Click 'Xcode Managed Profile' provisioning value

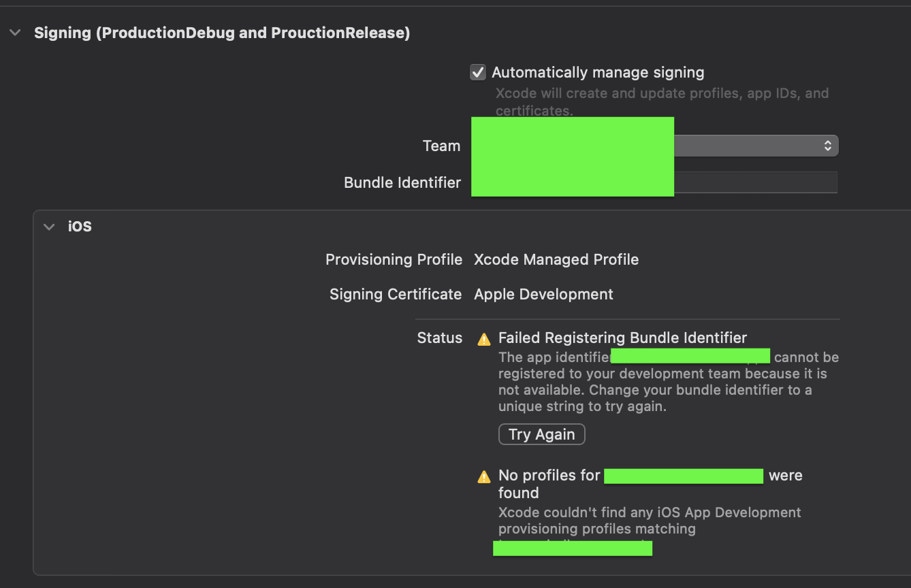(x=556, y=259)
